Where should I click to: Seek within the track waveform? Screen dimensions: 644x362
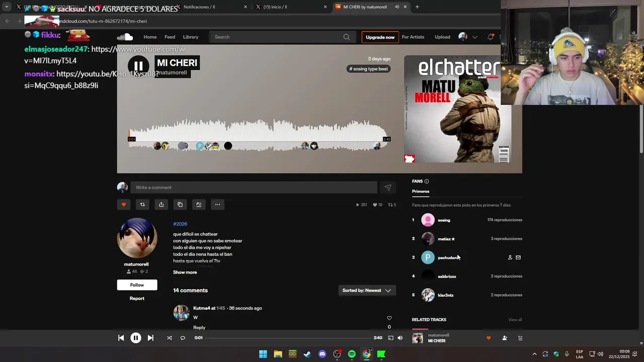[x=259, y=135]
